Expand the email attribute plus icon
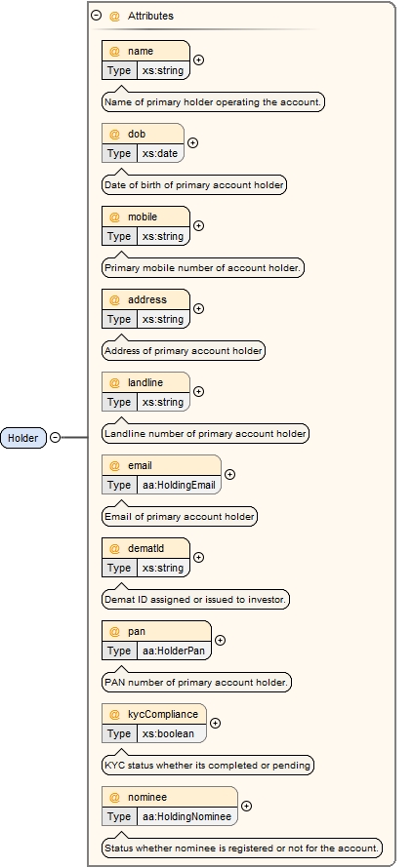 point(229,474)
